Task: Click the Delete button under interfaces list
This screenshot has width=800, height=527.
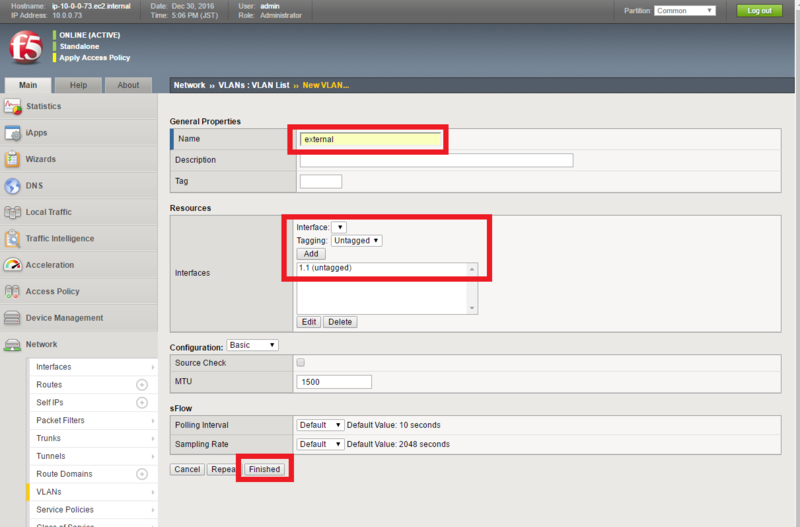Action: point(340,322)
